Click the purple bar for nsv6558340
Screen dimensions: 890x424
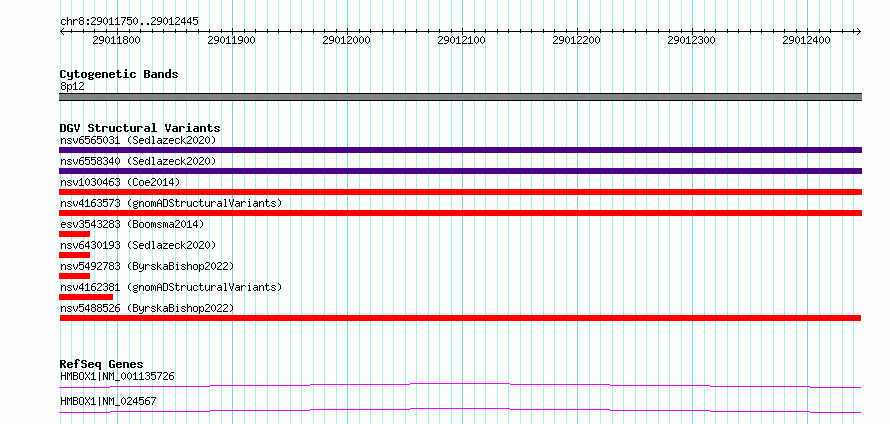460,171
